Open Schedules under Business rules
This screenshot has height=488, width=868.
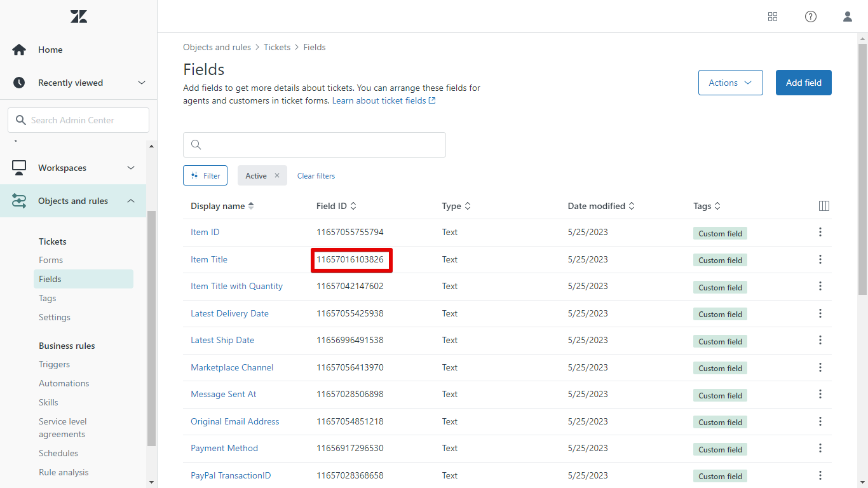(x=58, y=453)
